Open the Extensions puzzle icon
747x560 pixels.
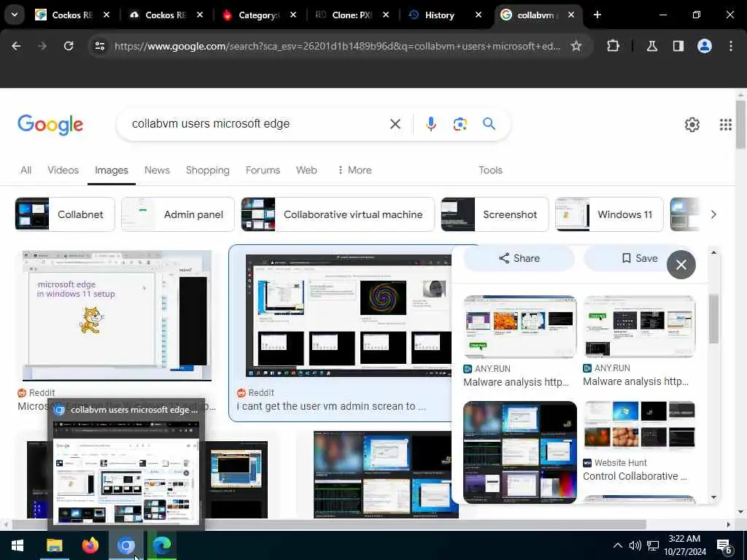coord(613,46)
